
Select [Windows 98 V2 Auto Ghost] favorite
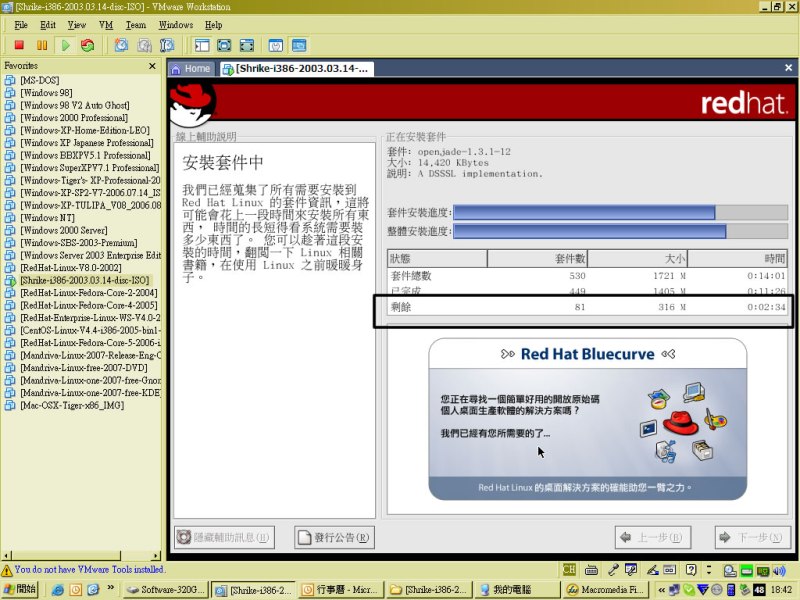point(74,105)
